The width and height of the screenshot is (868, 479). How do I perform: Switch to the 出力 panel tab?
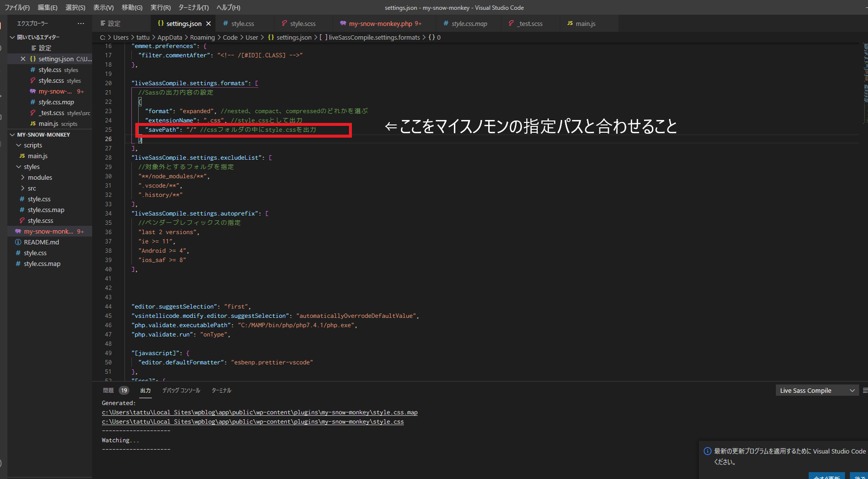146,390
